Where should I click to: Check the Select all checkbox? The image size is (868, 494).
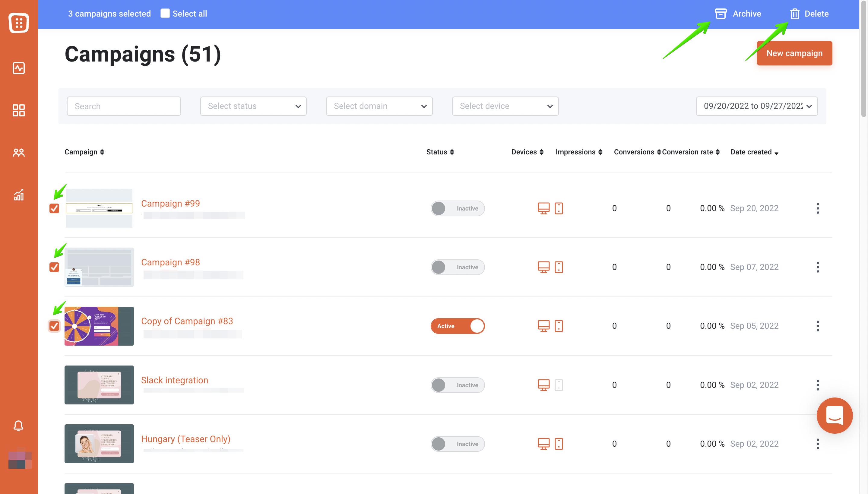[165, 14]
